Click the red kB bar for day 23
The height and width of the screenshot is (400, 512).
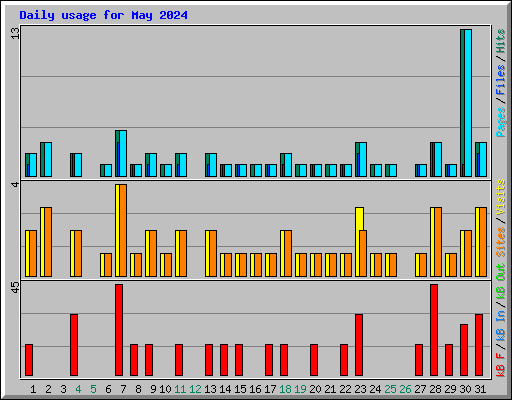point(359,345)
